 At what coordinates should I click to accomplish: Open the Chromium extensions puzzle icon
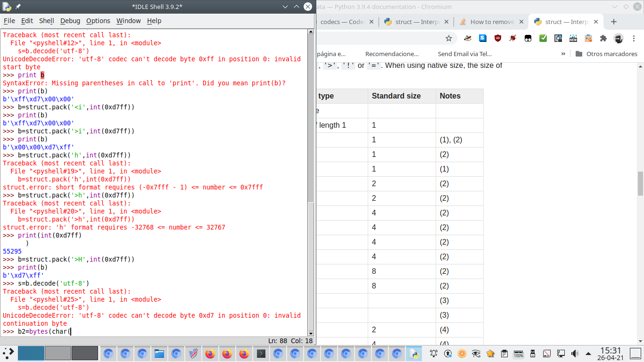pos(603,38)
